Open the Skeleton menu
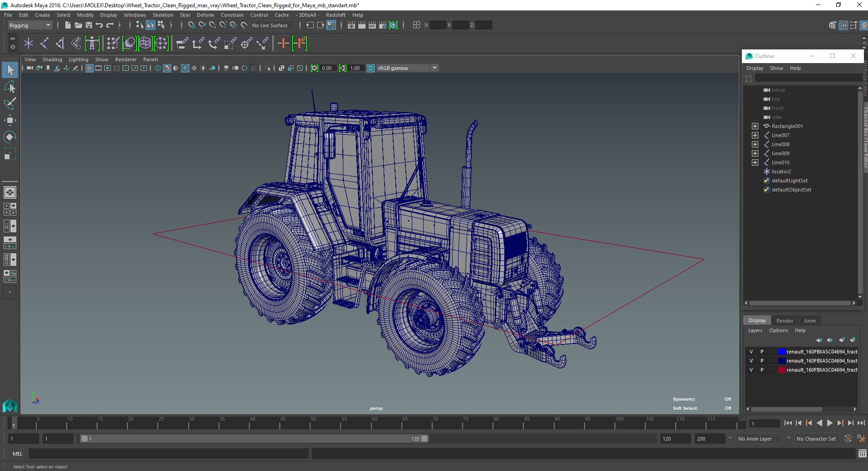 point(163,15)
